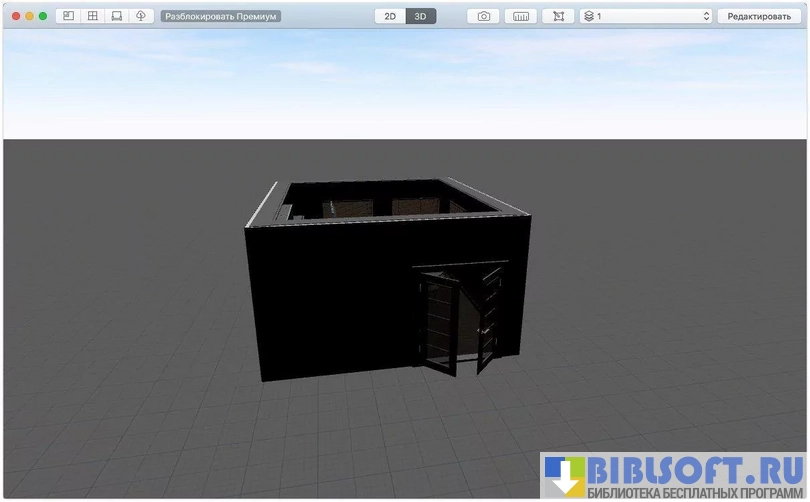
Task: Click the Редактировать button
Action: click(x=758, y=17)
